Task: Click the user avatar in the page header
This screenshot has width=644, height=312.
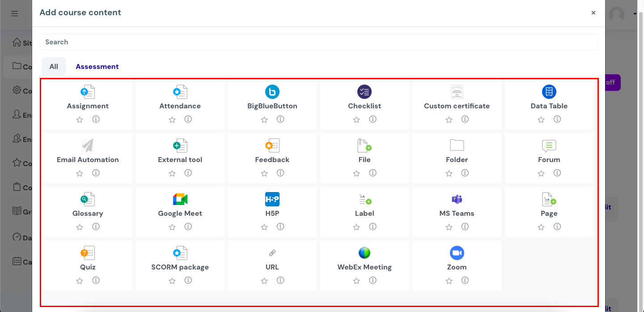Action: 617,14
